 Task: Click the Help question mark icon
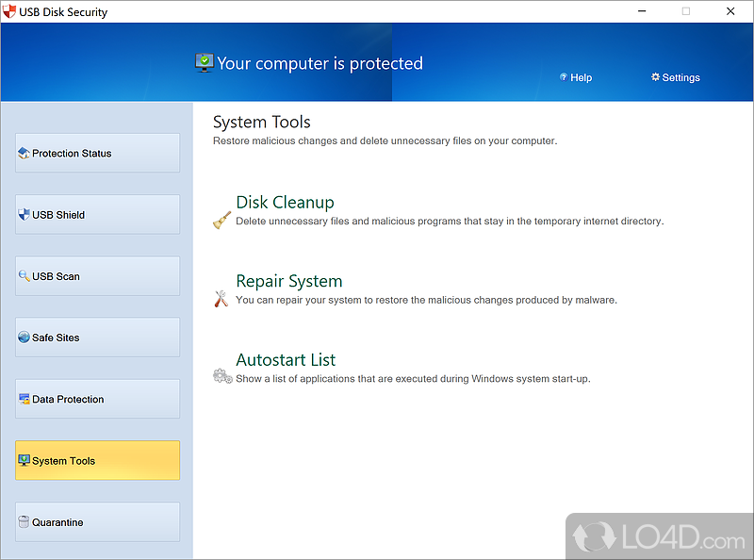(564, 77)
